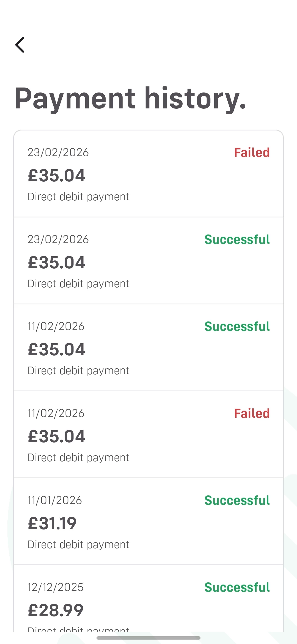This screenshot has height=644, width=297.
Task: Open the failed 23/02/2026 £35.04 amount
Action: pyautogui.click(x=57, y=176)
